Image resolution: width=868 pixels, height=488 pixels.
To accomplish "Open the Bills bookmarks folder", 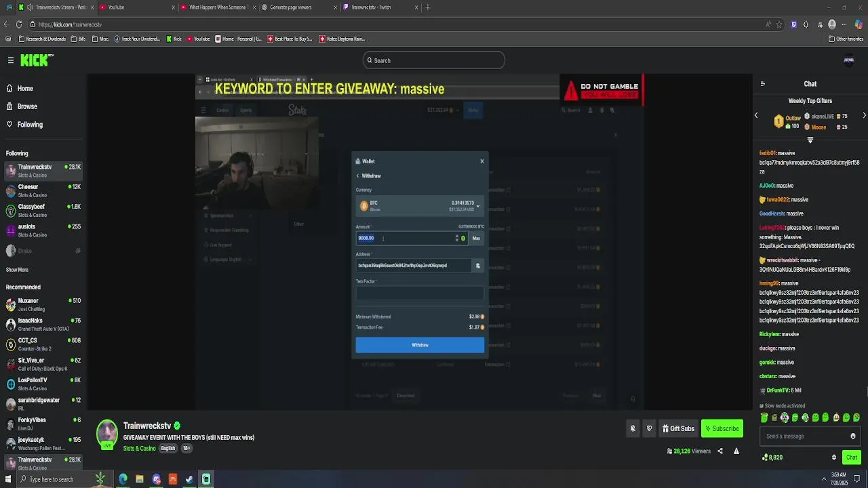I will click(x=79, y=39).
